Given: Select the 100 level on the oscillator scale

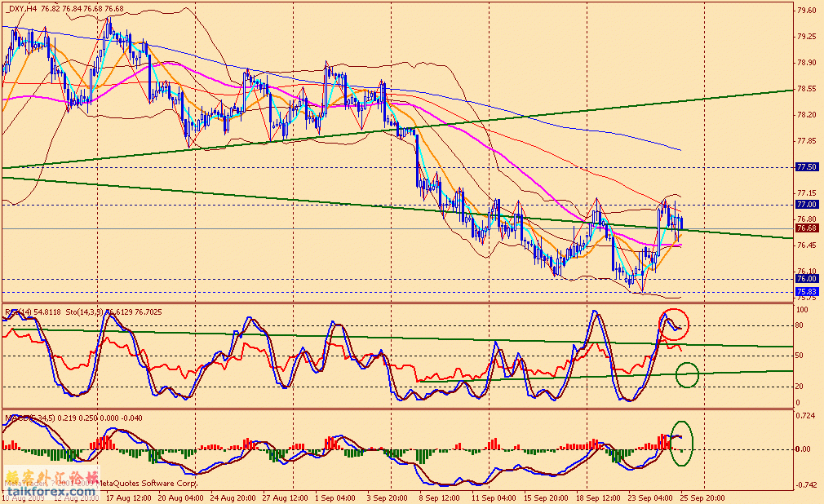Looking at the screenshot, I should coord(802,310).
